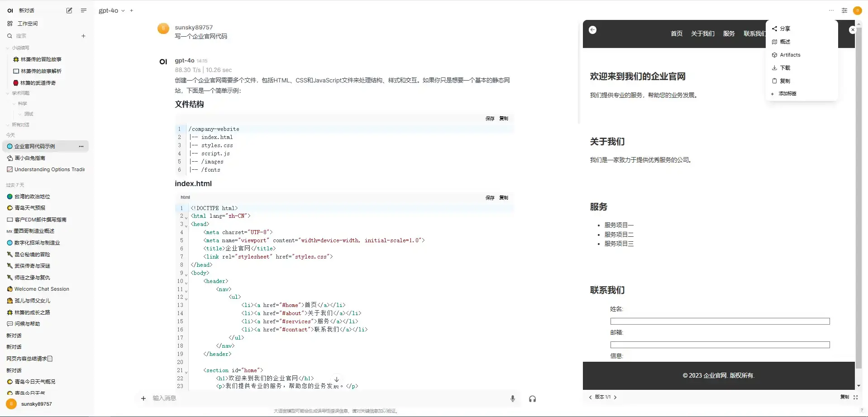Go to next version with the right arrow
This screenshot has width=868, height=417.
coord(615,397)
